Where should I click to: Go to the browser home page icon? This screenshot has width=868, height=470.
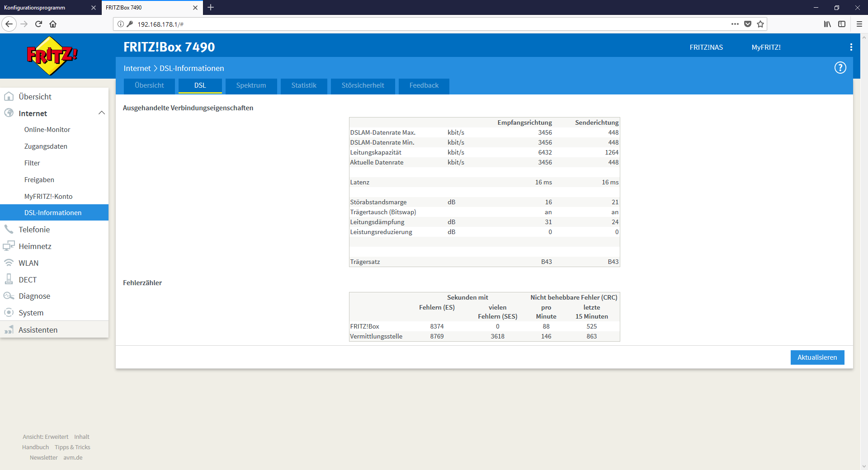[x=53, y=24]
